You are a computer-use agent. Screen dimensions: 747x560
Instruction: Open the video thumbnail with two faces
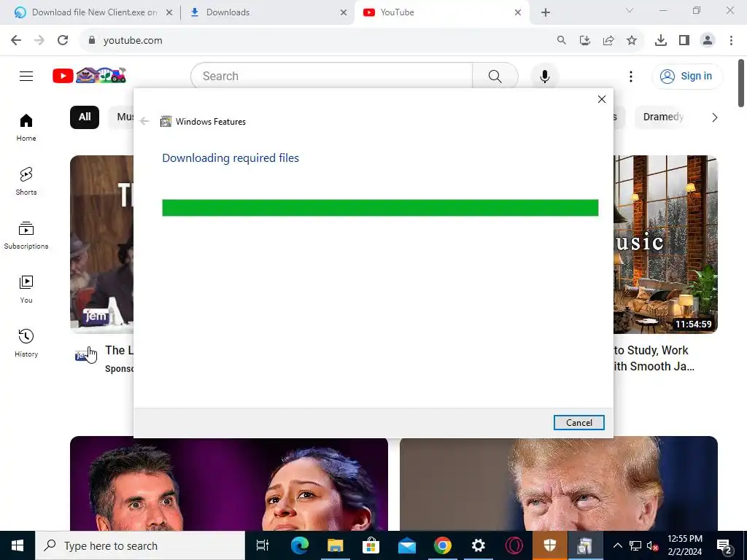pos(228,483)
